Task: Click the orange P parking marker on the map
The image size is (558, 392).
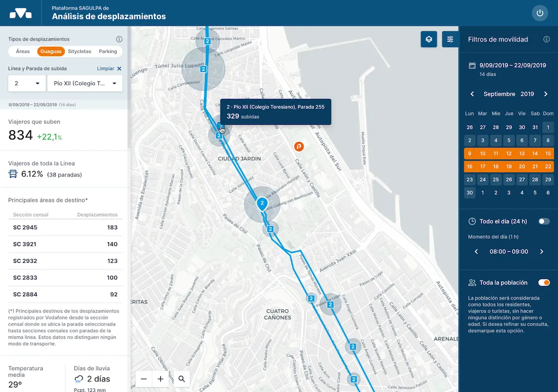Action: coord(299,147)
